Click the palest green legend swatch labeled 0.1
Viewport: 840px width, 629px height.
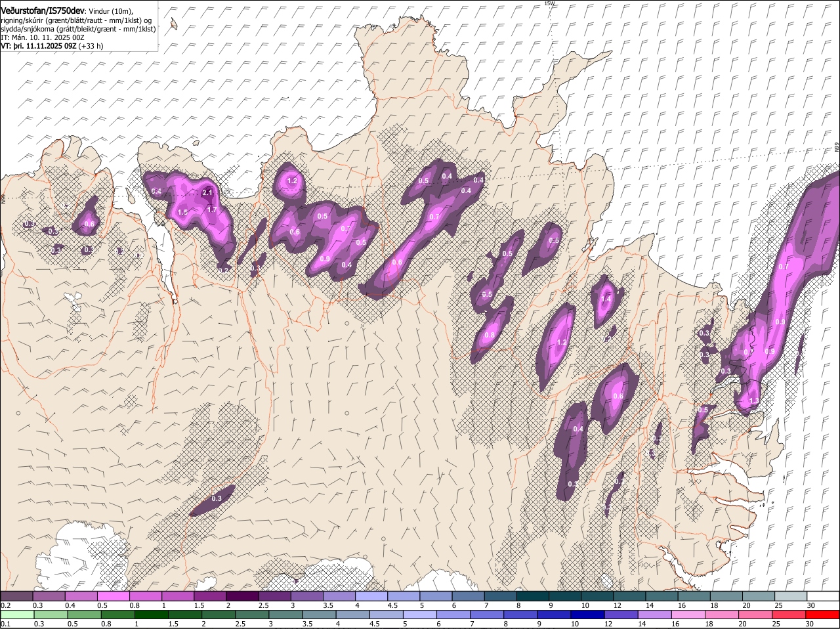click(x=18, y=615)
